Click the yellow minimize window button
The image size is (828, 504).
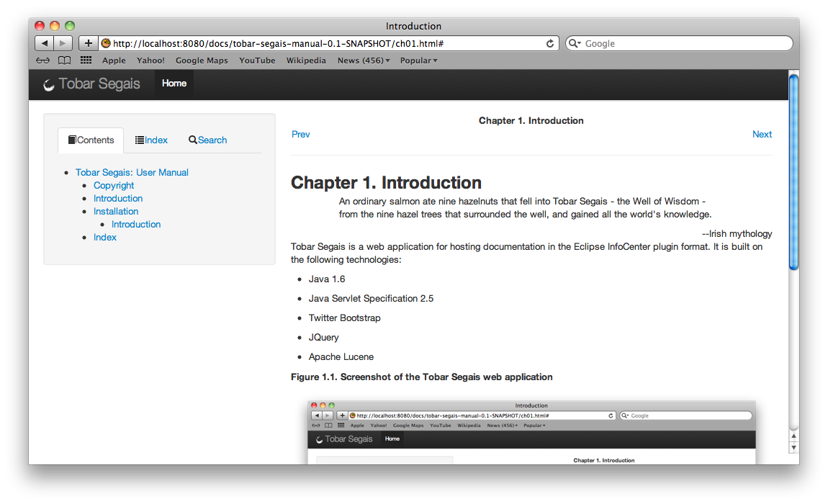click(55, 25)
